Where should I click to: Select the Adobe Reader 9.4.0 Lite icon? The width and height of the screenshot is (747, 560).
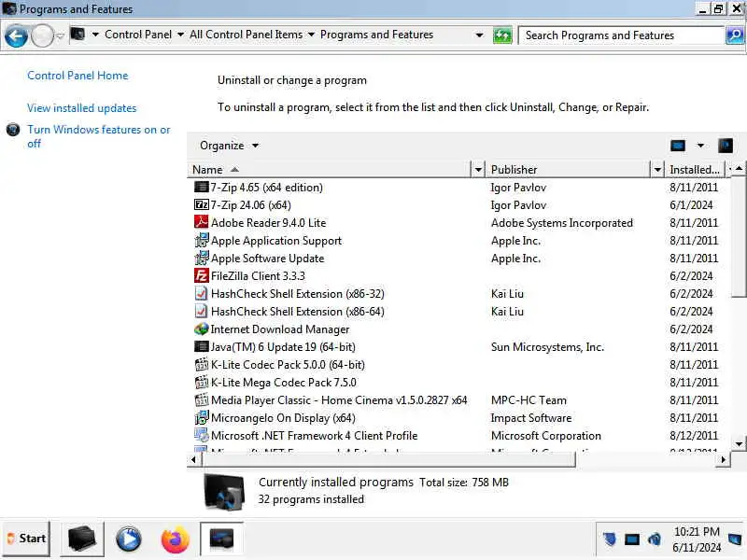point(202,222)
